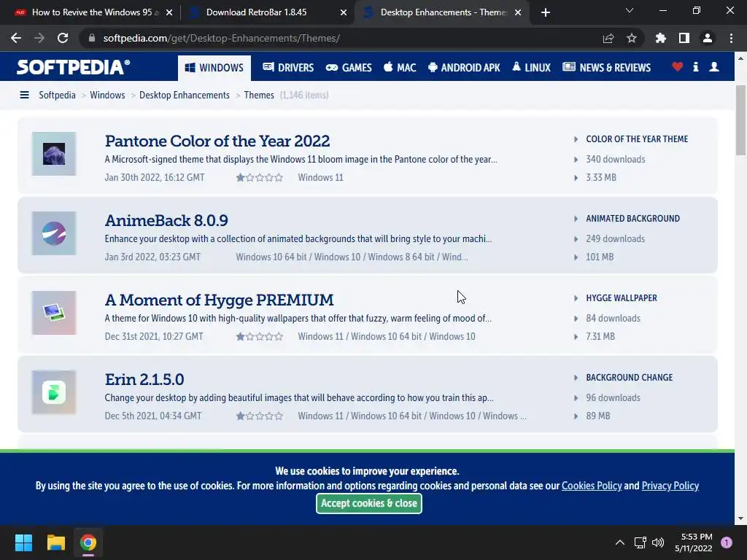The width and height of the screenshot is (747, 560).
Task: Click the scrollbar down arrow
Action: click(x=740, y=518)
